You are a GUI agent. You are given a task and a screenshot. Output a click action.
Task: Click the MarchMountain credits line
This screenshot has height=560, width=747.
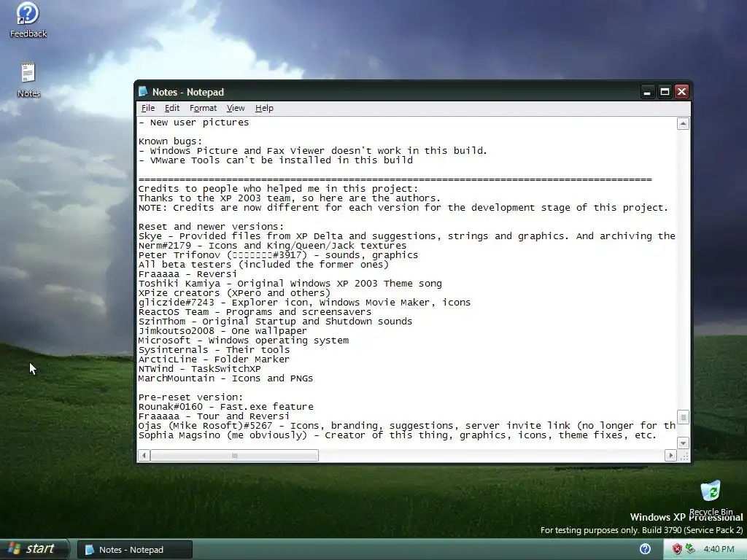[x=226, y=378]
